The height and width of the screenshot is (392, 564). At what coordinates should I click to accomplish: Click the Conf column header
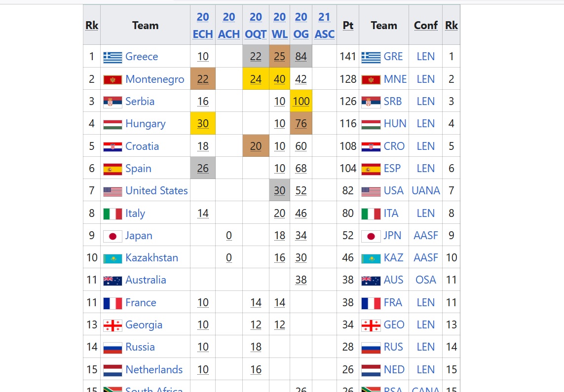(425, 25)
